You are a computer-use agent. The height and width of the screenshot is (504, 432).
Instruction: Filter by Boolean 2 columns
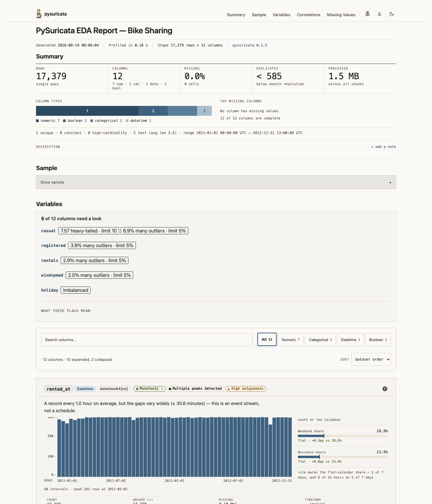378,340
